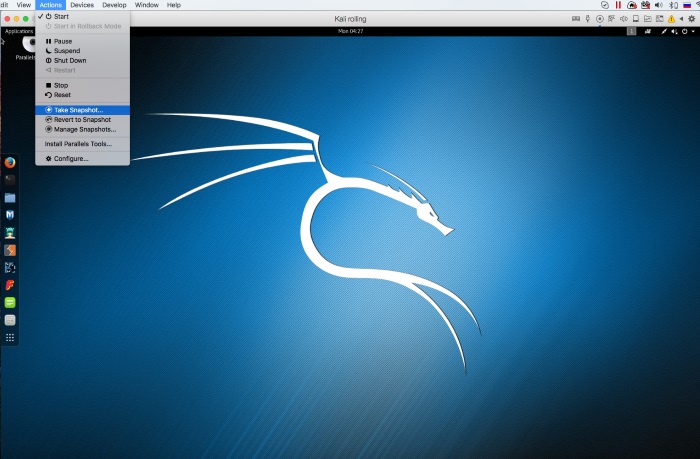Open the gray tweak tool dock icon
Viewport: 700px width, 459px height.
point(10,320)
